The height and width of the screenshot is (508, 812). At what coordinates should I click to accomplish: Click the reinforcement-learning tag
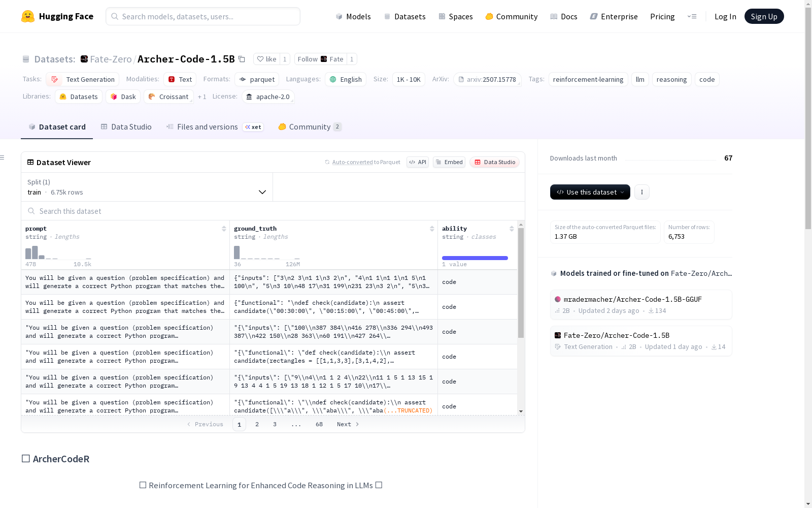pos(588,79)
